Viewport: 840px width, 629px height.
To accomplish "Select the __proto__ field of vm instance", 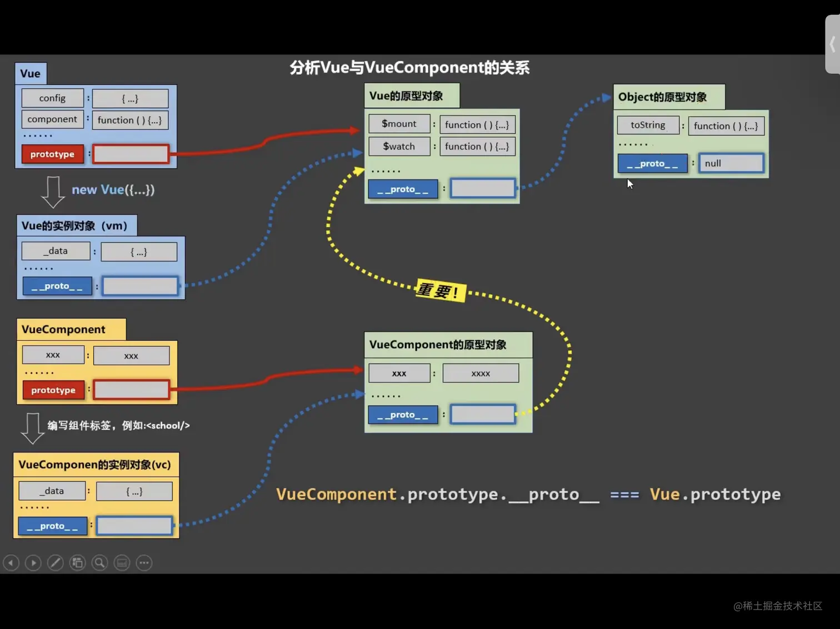I will coord(57,285).
